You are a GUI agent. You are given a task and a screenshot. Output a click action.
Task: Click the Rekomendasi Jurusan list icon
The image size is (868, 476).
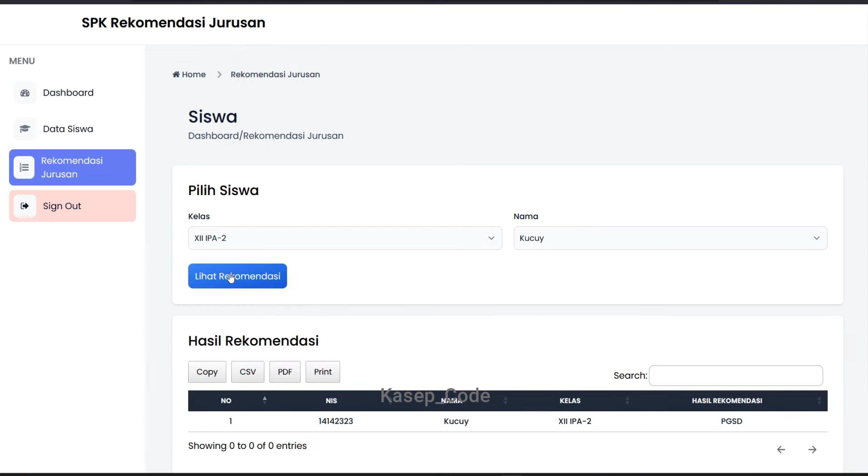24,167
